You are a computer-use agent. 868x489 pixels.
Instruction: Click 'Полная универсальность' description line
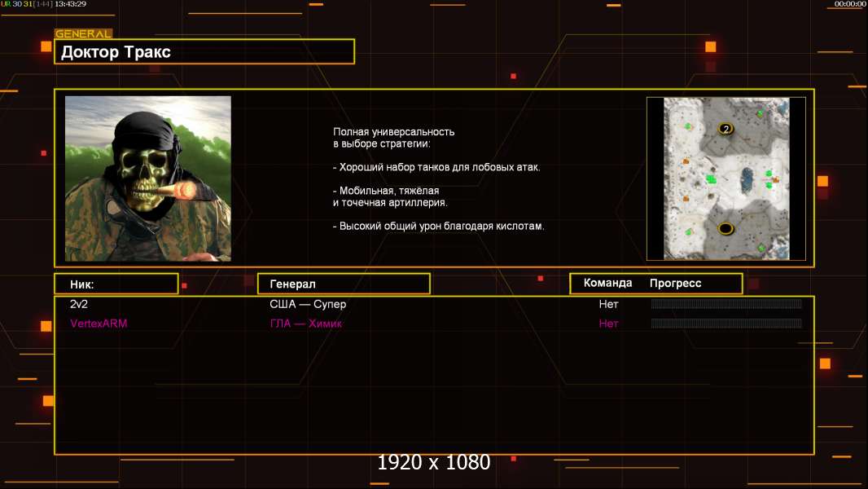(x=393, y=132)
